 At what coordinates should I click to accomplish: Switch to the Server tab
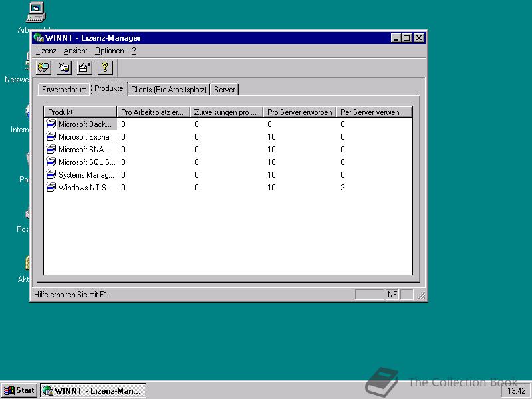point(224,90)
